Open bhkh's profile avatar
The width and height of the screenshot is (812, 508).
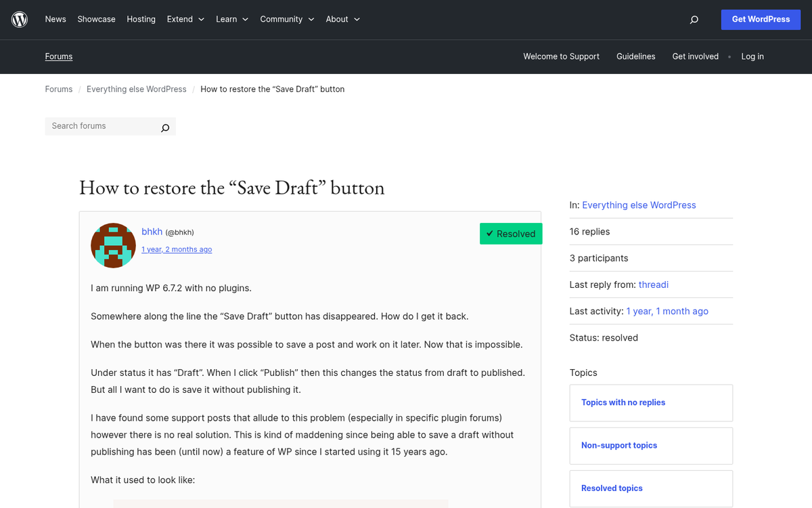(x=113, y=245)
